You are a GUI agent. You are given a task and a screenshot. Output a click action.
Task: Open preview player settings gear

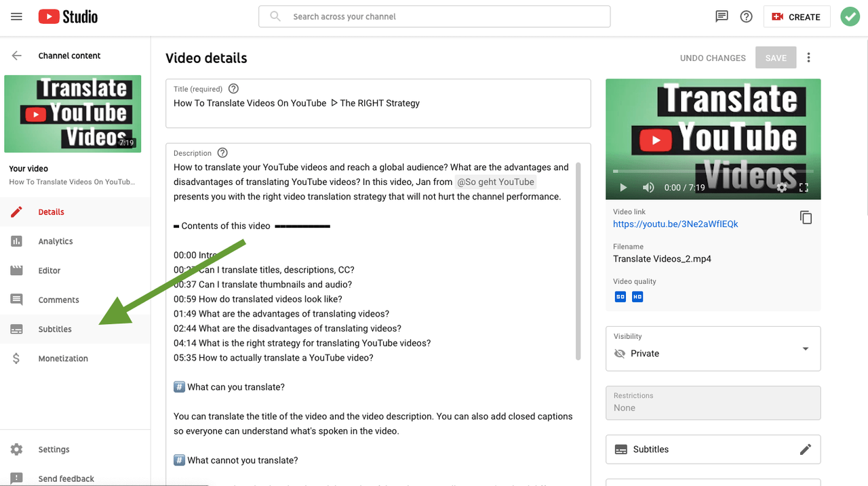pos(782,188)
